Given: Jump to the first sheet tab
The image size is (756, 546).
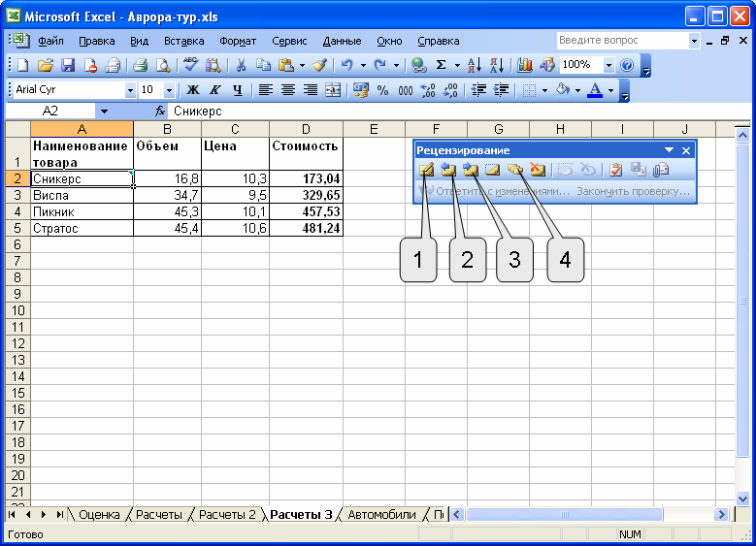Looking at the screenshot, I should tap(12, 515).
